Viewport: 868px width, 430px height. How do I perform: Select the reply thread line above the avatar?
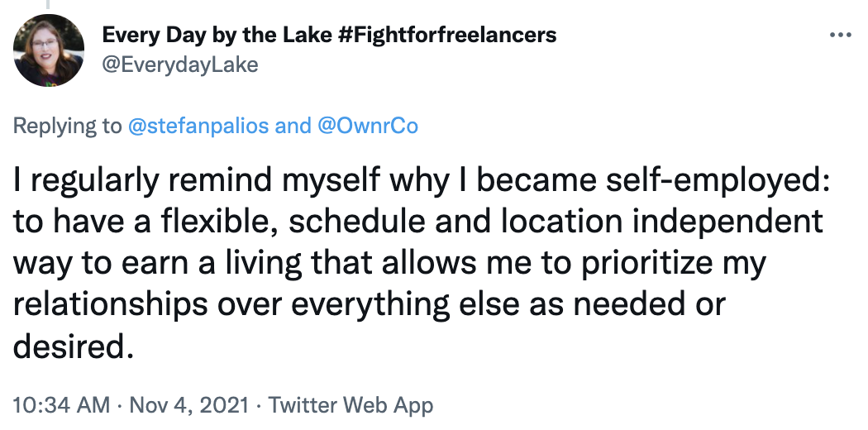point(48,4)
